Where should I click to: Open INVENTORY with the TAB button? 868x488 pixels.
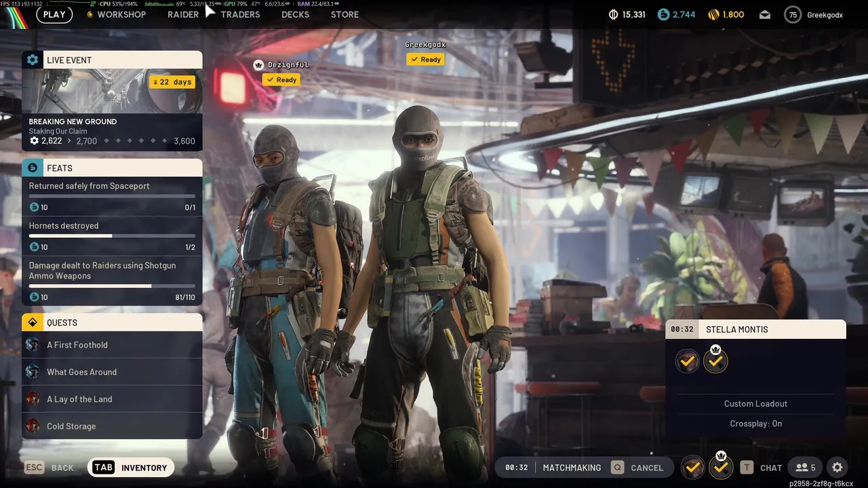pyautogui.click(x=131, y=467)
